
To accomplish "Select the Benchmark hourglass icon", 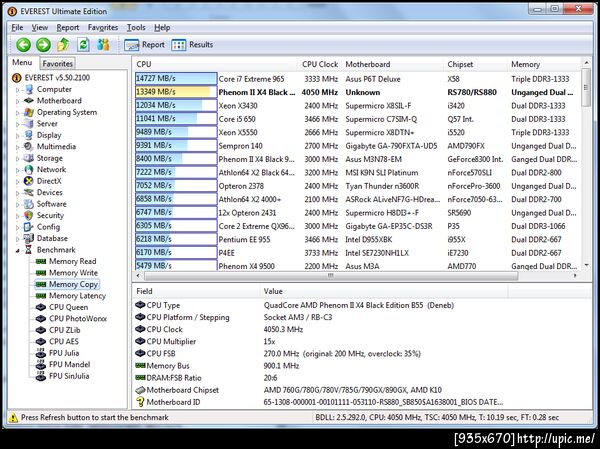I will coord(28,250).
